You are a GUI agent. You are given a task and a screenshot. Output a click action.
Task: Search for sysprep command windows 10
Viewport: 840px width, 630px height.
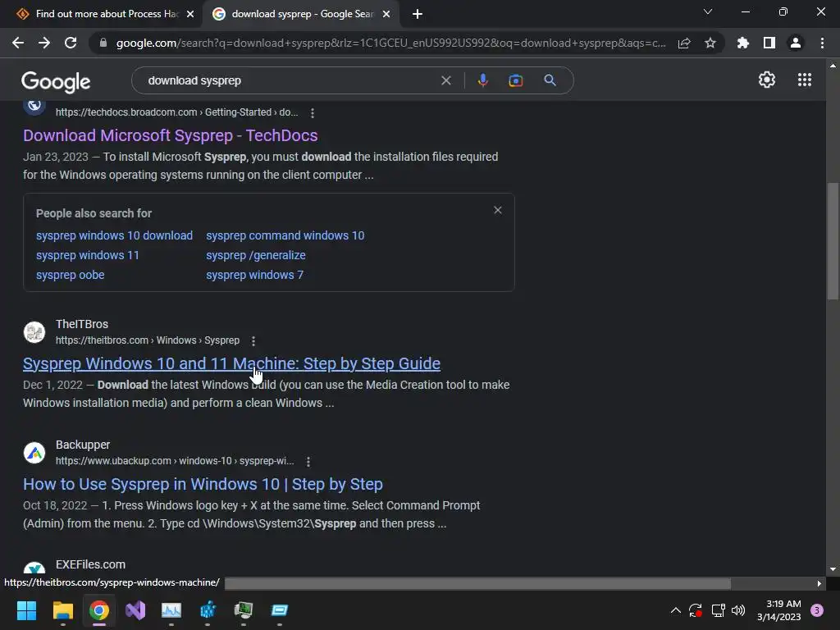click(x=285, y=235)
